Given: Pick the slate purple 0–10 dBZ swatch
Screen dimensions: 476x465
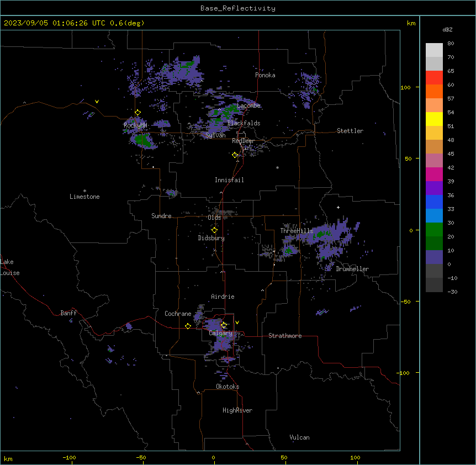Looking at the screenshot, I should [434, 257].
